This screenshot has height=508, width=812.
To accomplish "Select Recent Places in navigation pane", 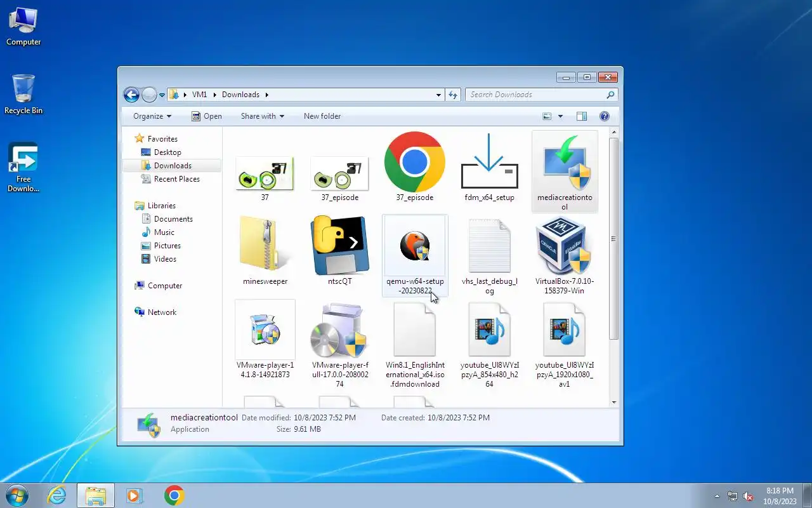I will click(177, 179).
